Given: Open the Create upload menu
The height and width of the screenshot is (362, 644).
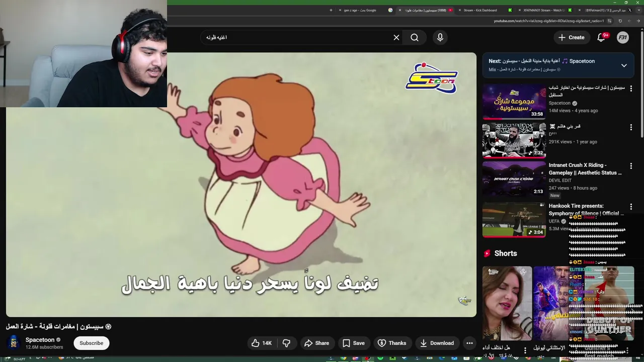Looking at the screenshot, I should (571, 37).
